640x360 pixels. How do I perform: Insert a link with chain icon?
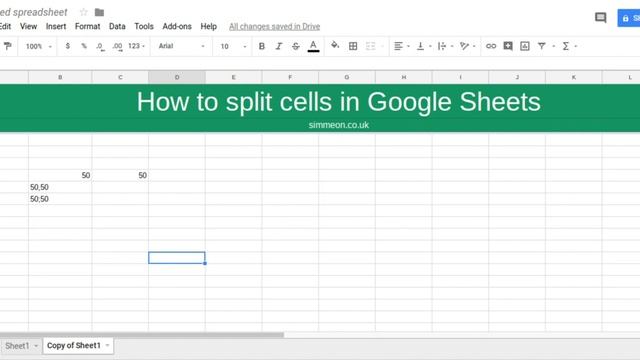click(x=491, y=46)
